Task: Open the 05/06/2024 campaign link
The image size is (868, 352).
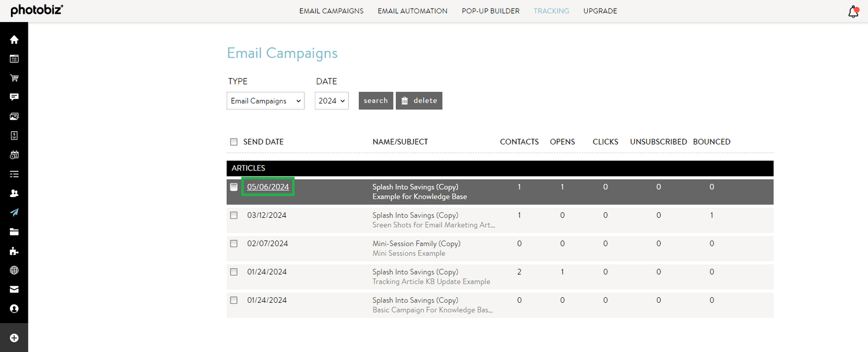Action: [x=267, y=187]
